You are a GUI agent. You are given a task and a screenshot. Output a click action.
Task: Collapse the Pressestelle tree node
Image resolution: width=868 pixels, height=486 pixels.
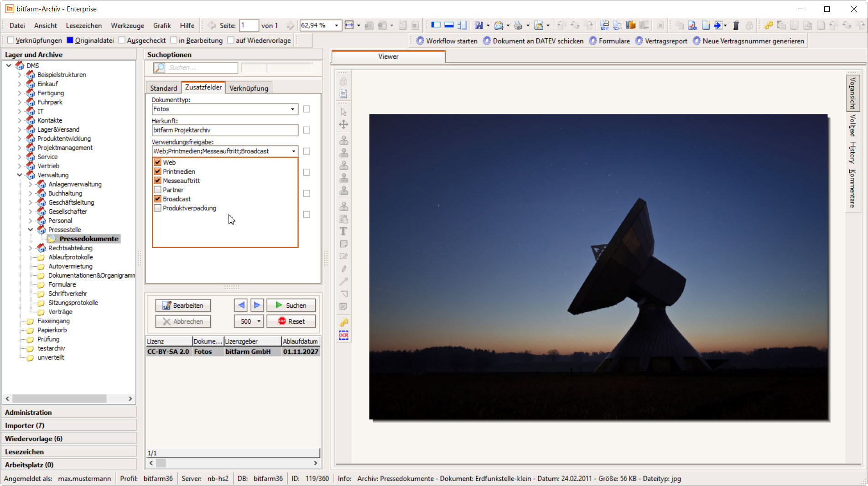pyautogui.click(x=31, y=230)
